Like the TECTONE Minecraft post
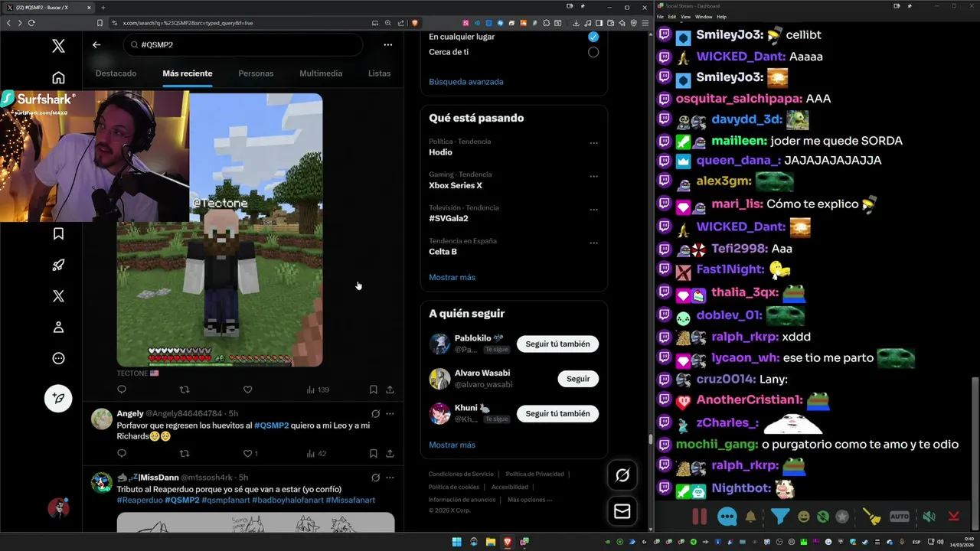 point(247,390)
